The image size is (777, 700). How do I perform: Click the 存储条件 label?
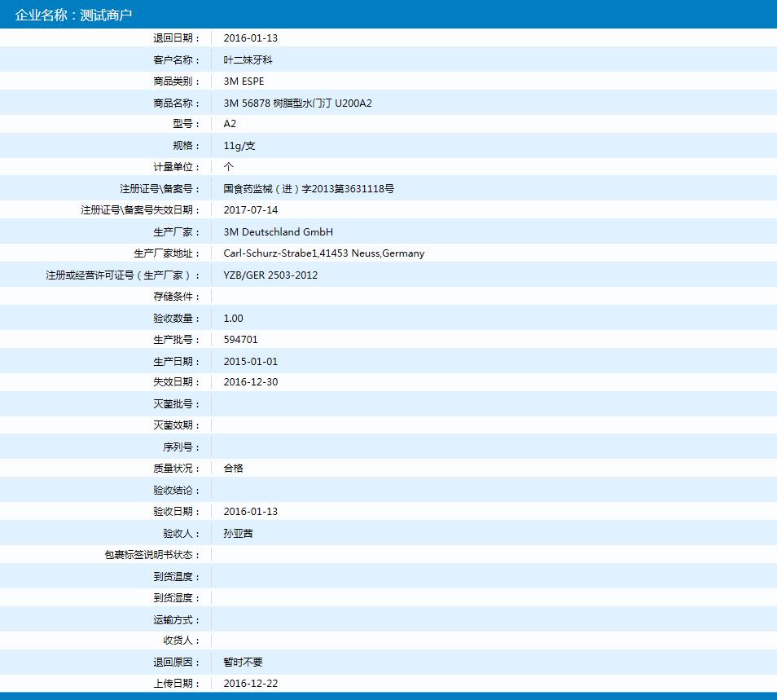(176, 297)
